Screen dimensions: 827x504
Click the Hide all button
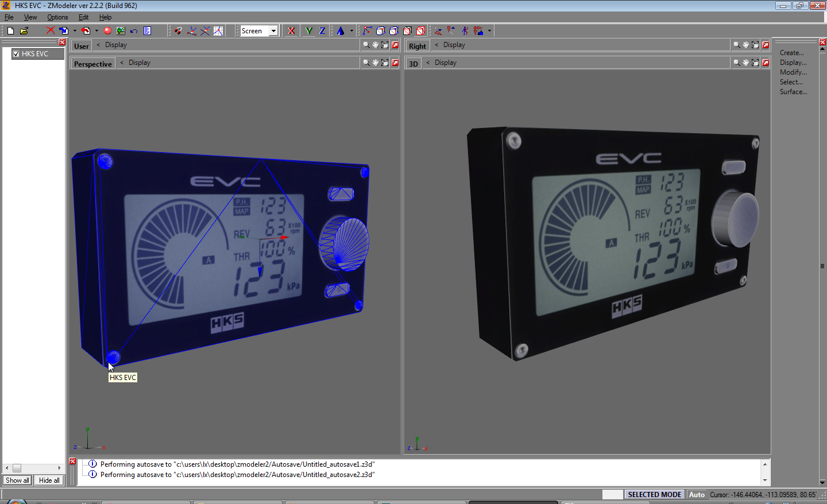49,480
